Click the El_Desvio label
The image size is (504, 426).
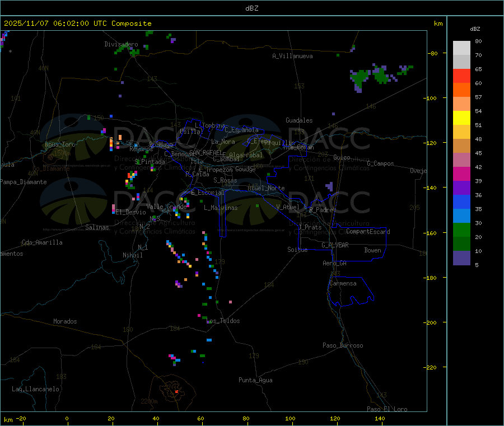pos(131,212)
